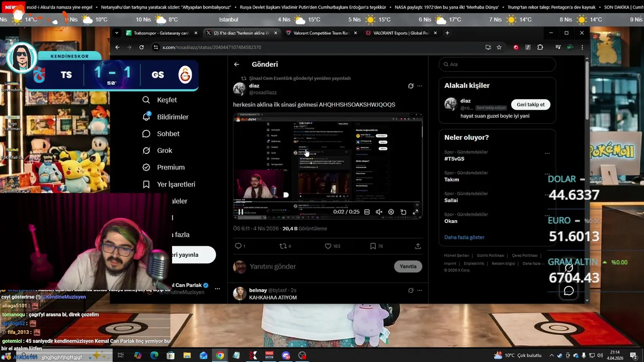644x362 pixels.
Task: Click Grok icon on belınay's reply
Action: 411,290
